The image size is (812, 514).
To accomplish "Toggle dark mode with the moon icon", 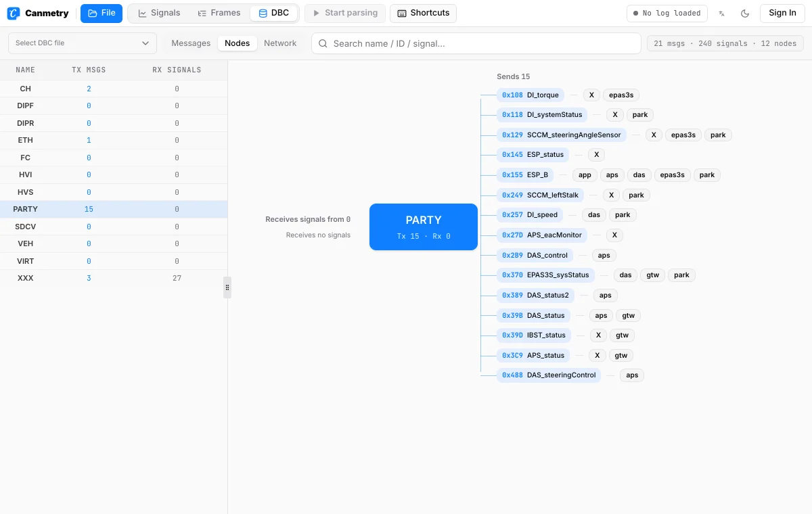I will click(x=745, y=13).
